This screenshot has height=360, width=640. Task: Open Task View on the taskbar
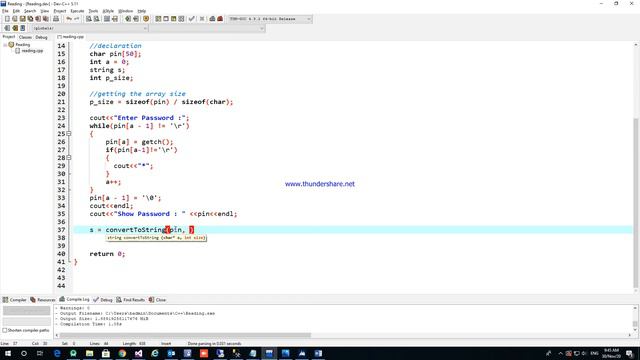coord(40,353)
